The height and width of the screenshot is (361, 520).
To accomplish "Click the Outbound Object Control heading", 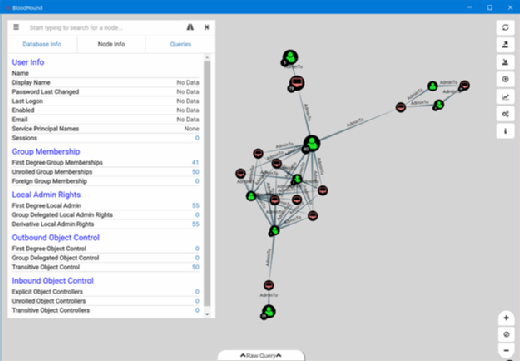I will click(x=56, y=237).
